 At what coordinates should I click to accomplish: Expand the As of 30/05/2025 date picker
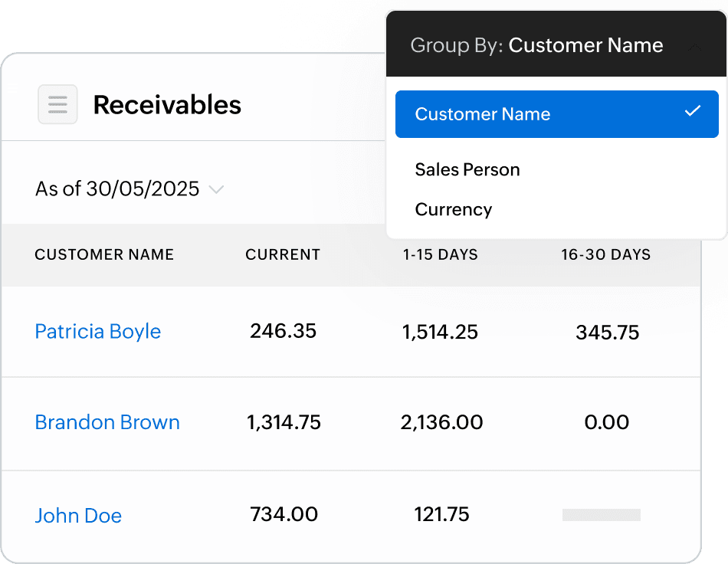pos(117,189)
